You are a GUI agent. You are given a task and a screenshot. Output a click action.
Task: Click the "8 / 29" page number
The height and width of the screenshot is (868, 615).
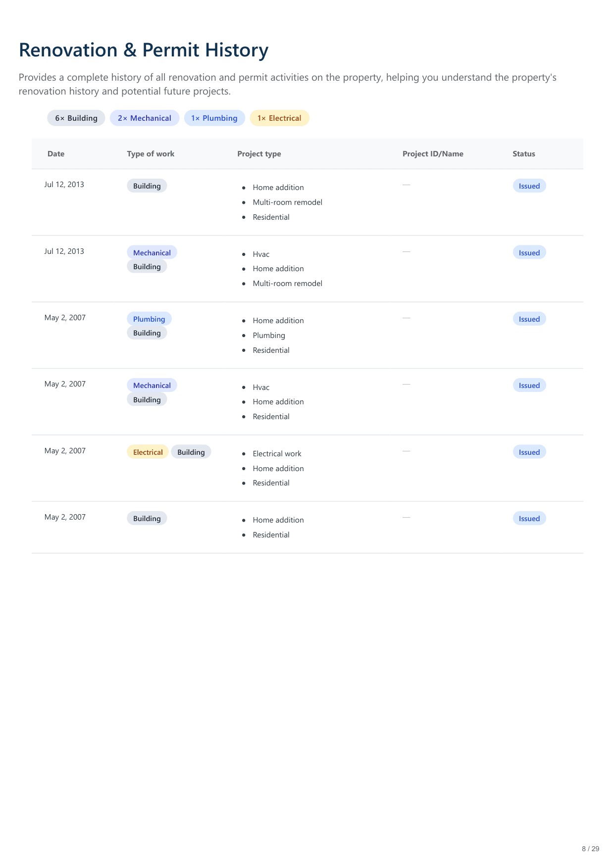tap(590, 849)
